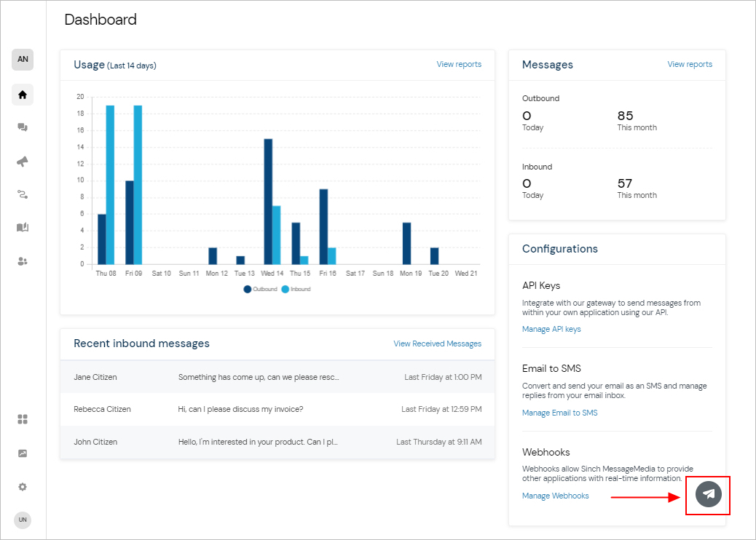
Task: Click the people contacts icon in sidebar
Action: pos(23,261)
